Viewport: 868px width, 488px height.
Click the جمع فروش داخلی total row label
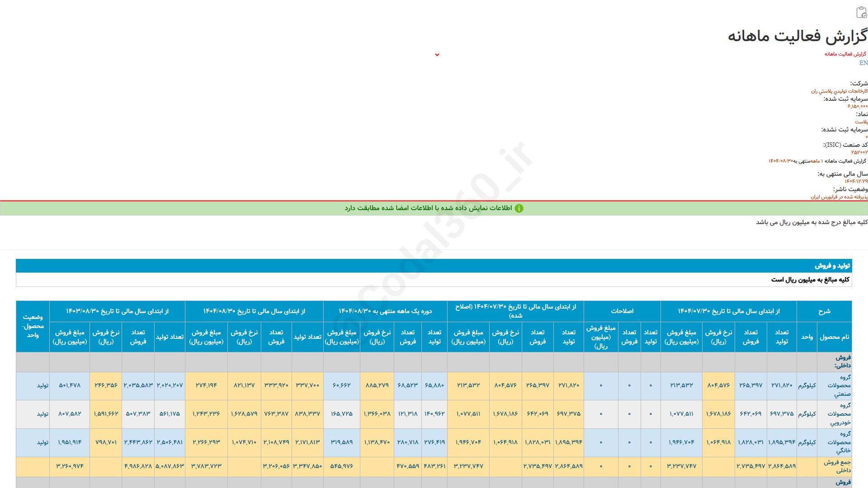tap(837, 466)
